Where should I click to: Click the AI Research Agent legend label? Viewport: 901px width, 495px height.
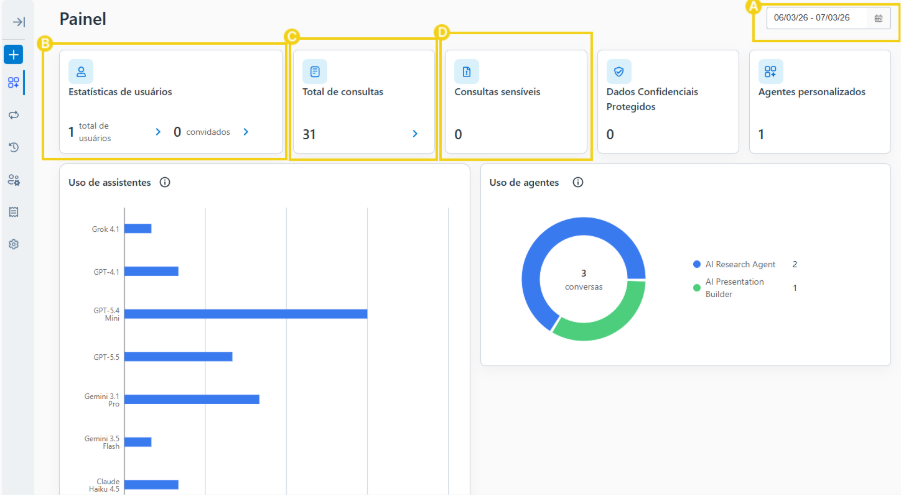coord(740,264)
